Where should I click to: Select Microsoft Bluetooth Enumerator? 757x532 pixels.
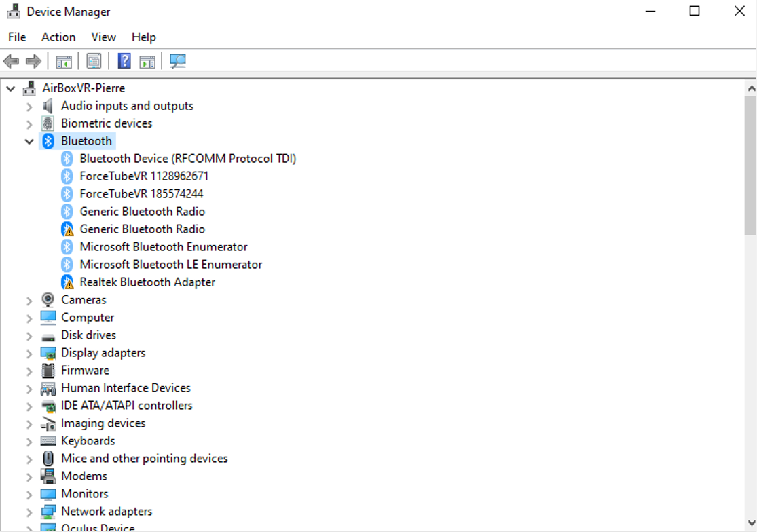pyautogui.click(x=164, y=247)
